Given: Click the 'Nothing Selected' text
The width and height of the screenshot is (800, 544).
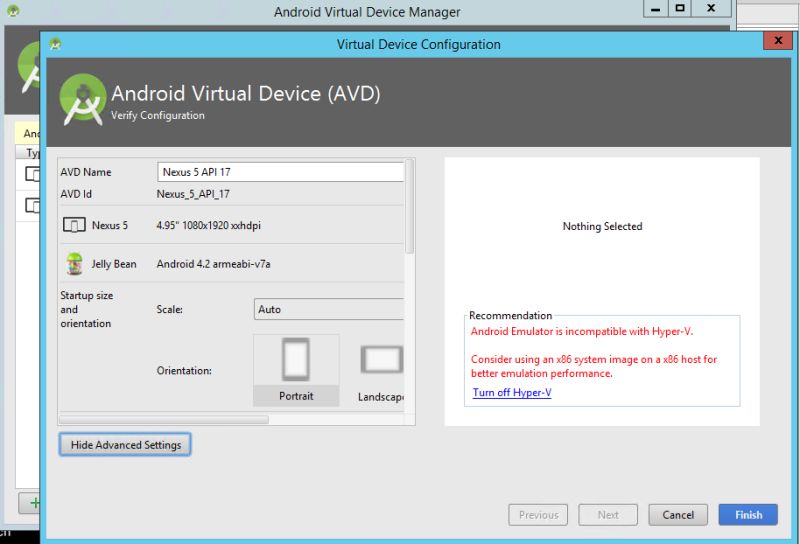Looking at the screenshot, I should point(602,226).
